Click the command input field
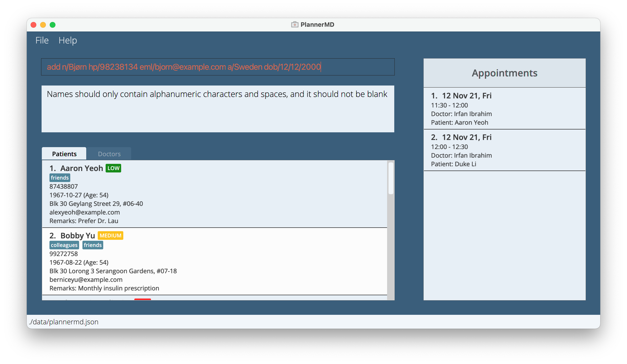 [x=218, y=67]
